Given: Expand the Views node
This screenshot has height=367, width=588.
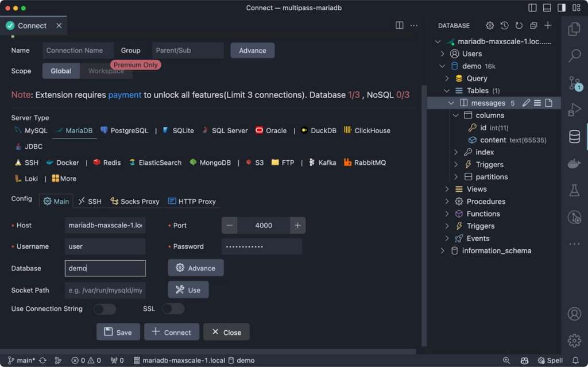Looking at the screenshot, I should tap(448, 189).
